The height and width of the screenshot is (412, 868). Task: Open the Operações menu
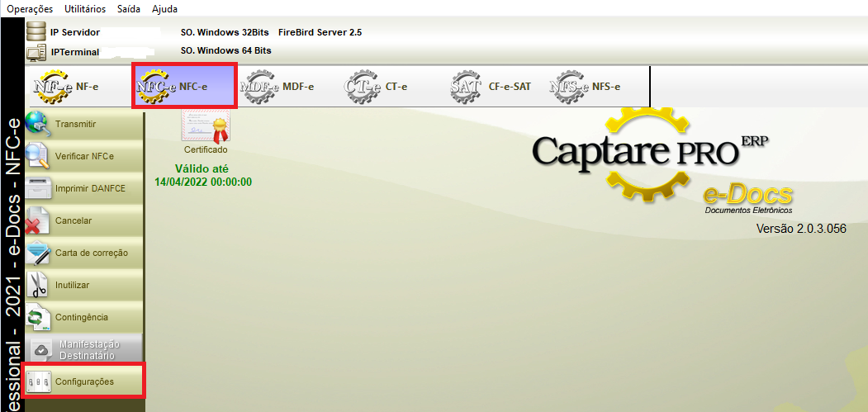[x=30, y=9]
